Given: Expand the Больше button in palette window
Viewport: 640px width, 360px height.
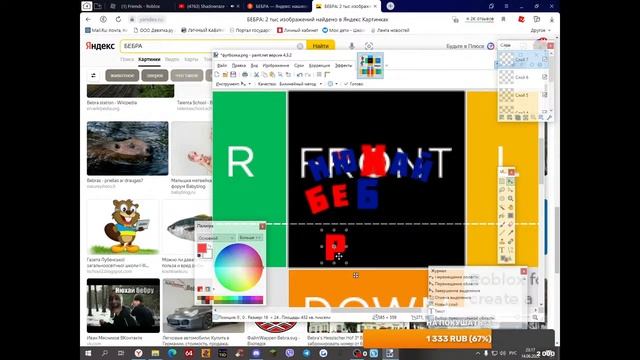Looking at the screenshot, I should click(250, 238).
